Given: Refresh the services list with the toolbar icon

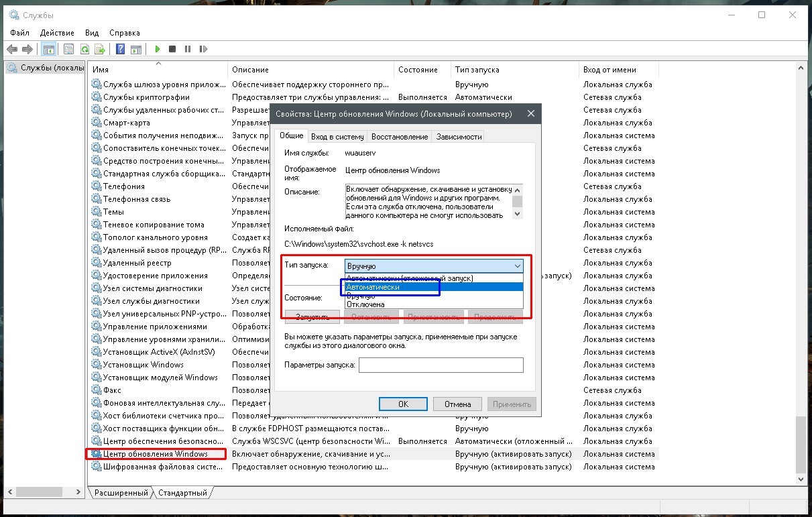Looking at the screenshot, I should (84, 49).
